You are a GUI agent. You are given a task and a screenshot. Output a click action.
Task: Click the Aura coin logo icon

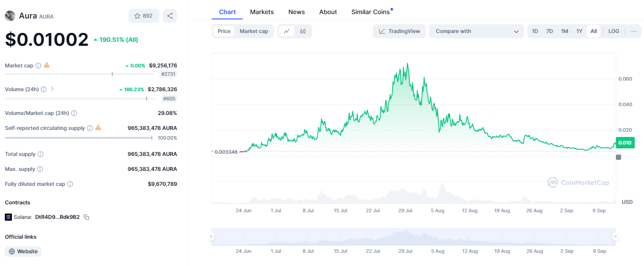point(10,16)
